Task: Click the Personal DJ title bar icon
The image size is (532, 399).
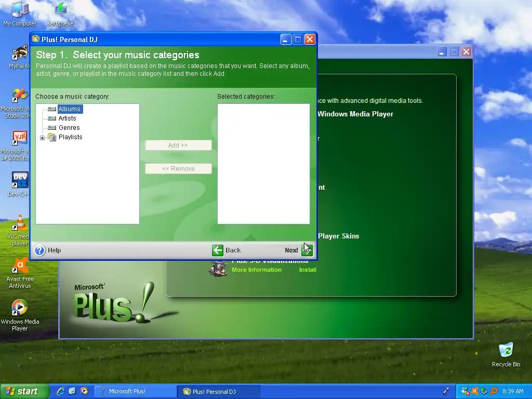Action: (x=36, y=39)
